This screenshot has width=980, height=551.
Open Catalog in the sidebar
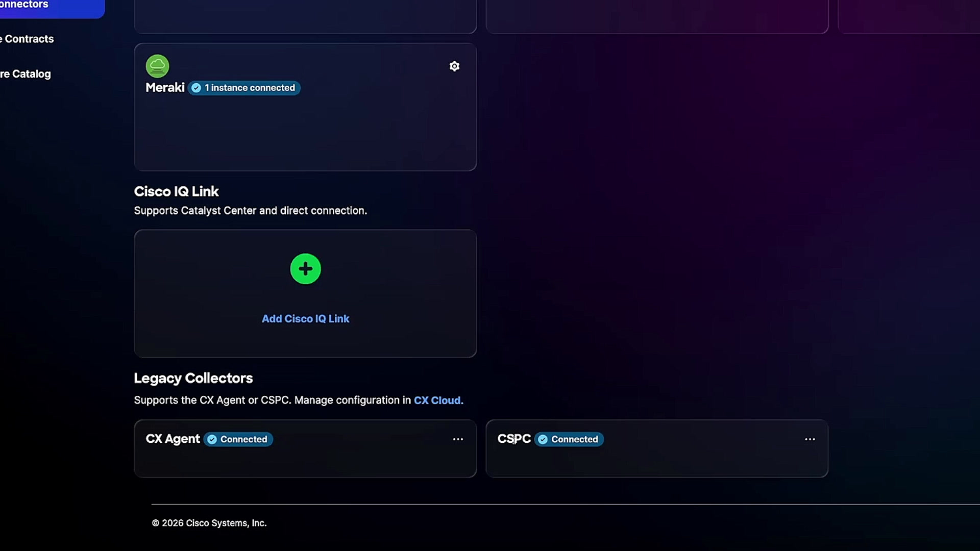[x=26, y=74]
